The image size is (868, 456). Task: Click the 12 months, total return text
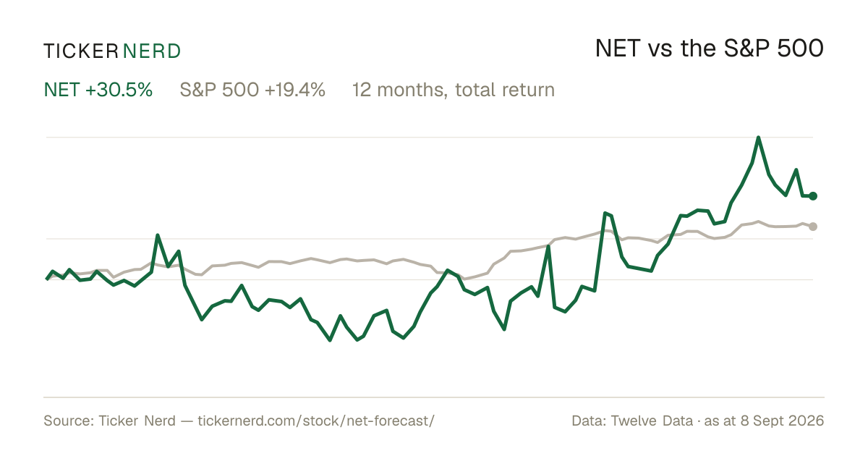(x=454, y=90)
